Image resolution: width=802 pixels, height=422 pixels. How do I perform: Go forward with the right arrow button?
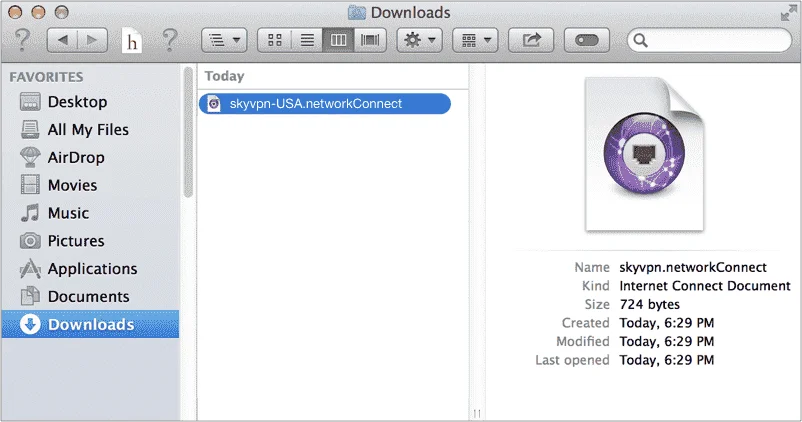click(x=92, y=40)
